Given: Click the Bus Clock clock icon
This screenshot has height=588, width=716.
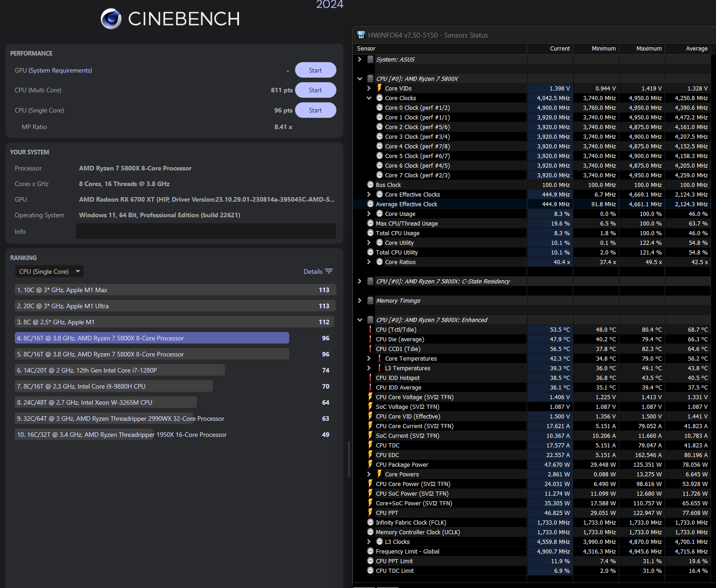Looking at the screenshot, I should point(370,185).
